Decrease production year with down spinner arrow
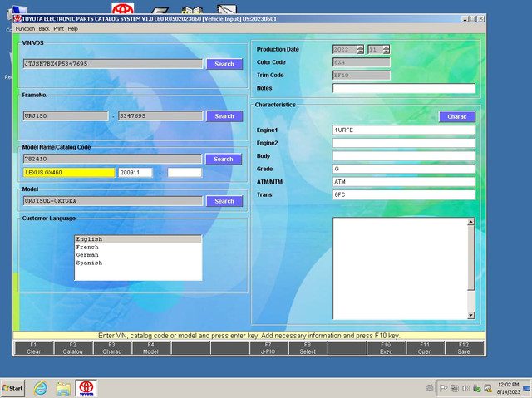The image size is (532, 398). (x=360, y=52)
